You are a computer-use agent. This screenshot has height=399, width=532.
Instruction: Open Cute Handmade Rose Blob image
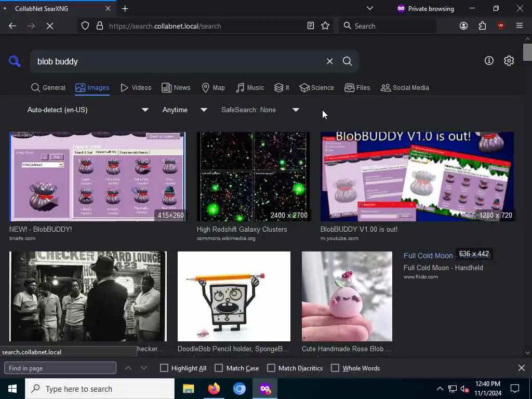point(347,296)
